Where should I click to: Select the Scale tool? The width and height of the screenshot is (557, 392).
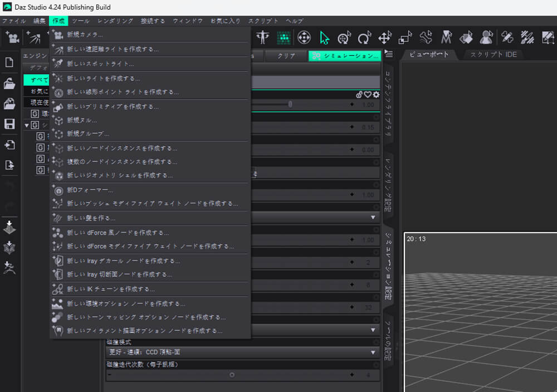[x=405, y=38]
